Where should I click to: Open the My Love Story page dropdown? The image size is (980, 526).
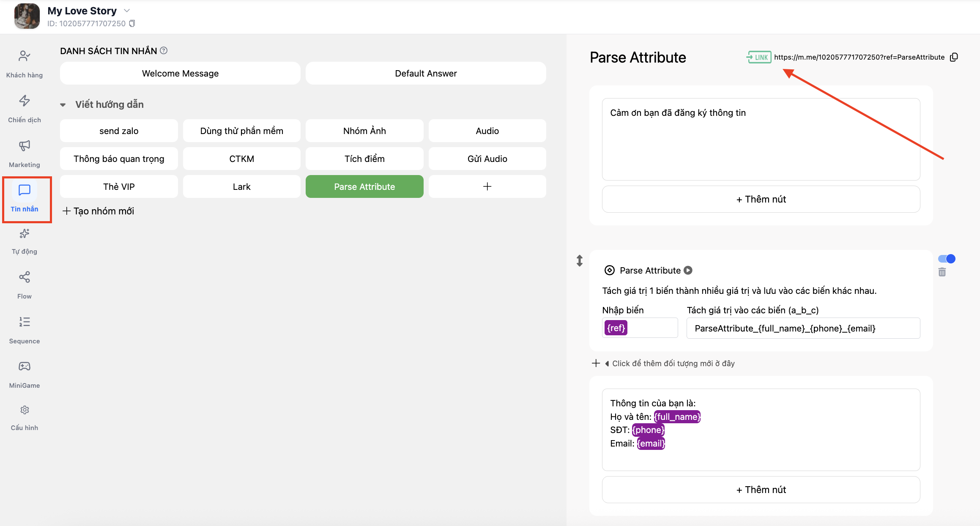[x=127, y=11]
